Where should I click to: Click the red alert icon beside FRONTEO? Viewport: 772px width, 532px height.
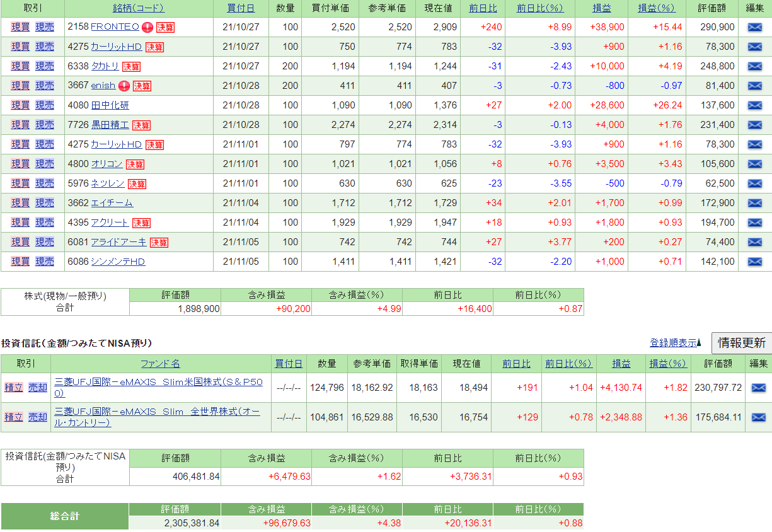coord(147,27)
